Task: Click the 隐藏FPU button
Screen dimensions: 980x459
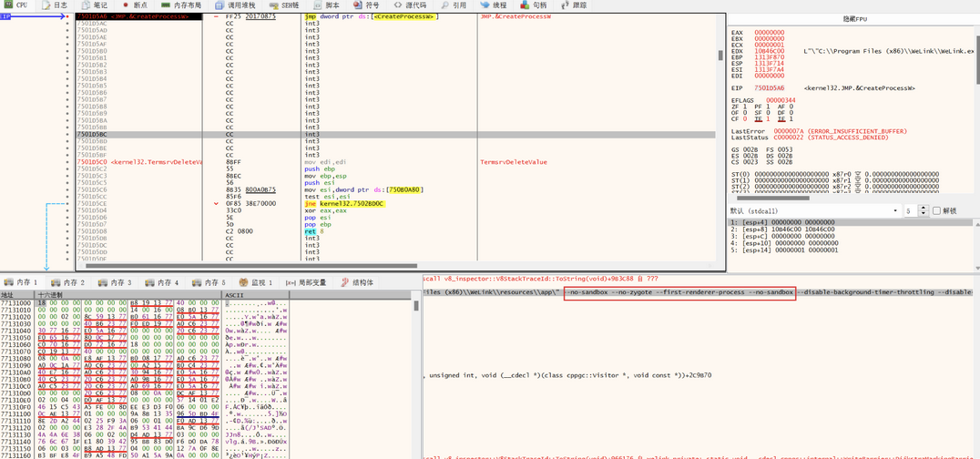Action: (853, 19)
